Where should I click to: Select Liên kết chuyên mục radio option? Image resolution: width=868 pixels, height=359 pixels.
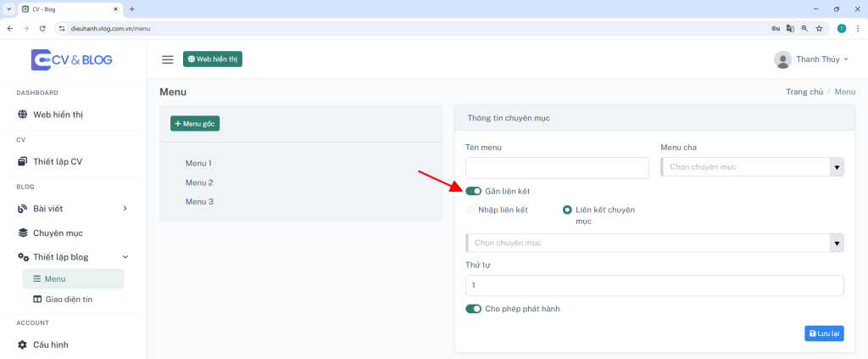pyautogui.click(x=567, y=210)
